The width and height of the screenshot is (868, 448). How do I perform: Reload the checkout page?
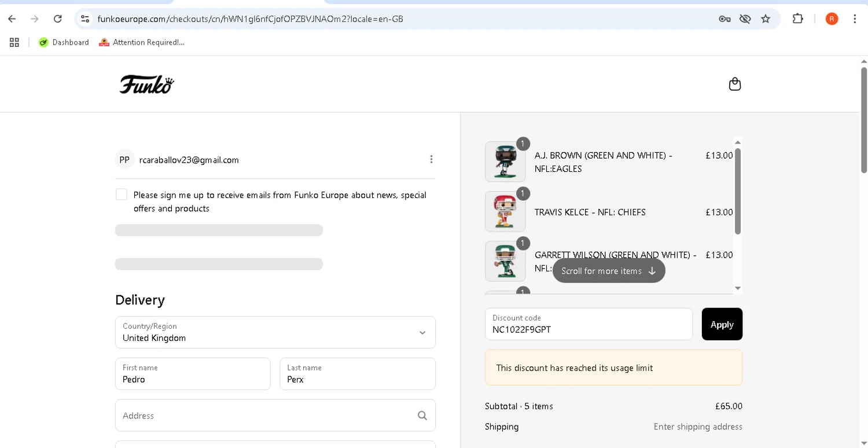click(58, 19)
